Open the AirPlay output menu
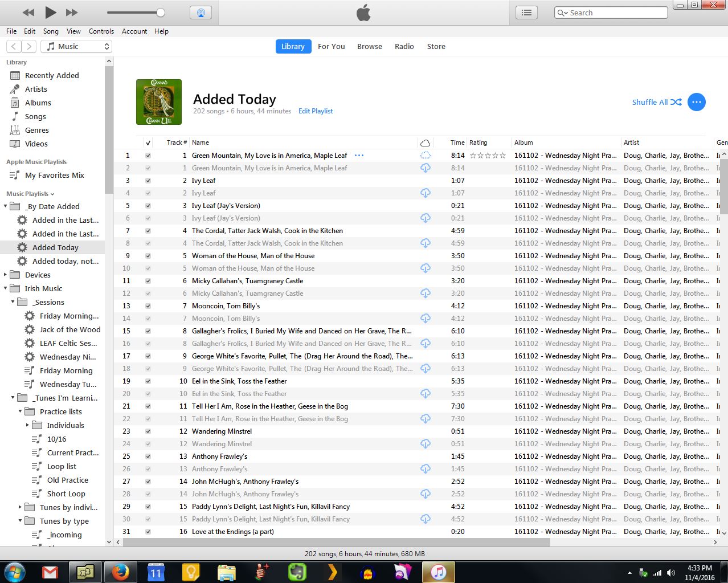The width and height of the screenshot is (728, 583). (201, 13)
